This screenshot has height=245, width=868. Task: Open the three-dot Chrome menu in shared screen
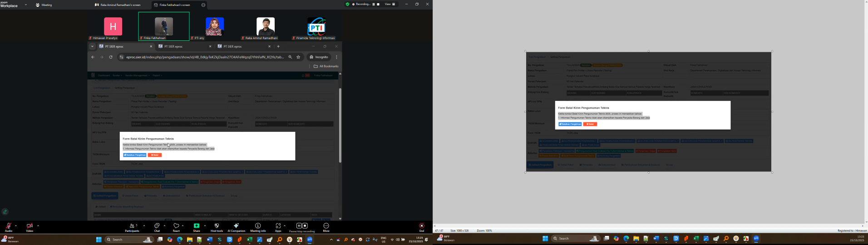tap(336, 57)
